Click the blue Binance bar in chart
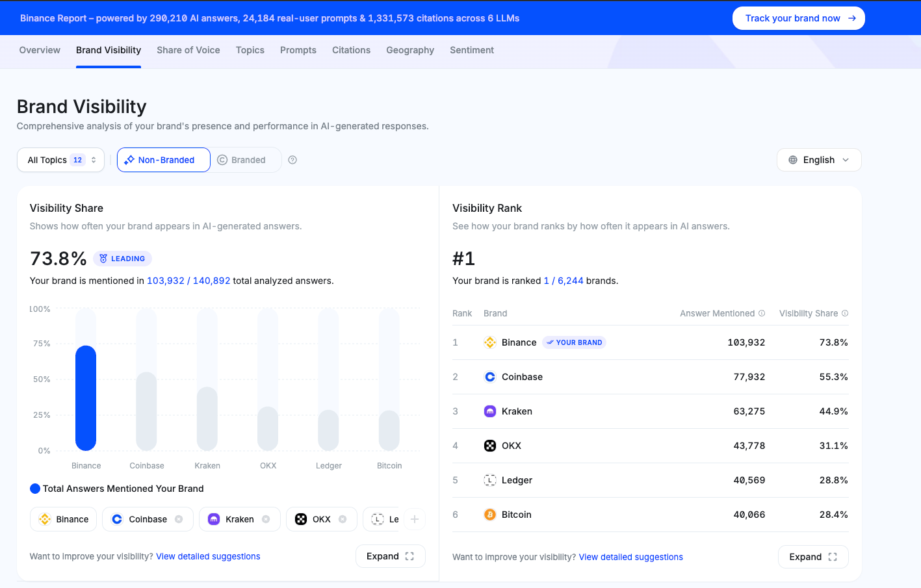 [x=86, y=398]
